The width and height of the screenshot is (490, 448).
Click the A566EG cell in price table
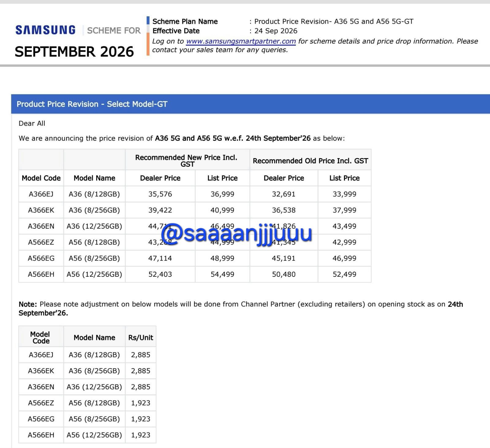point(41,258)
